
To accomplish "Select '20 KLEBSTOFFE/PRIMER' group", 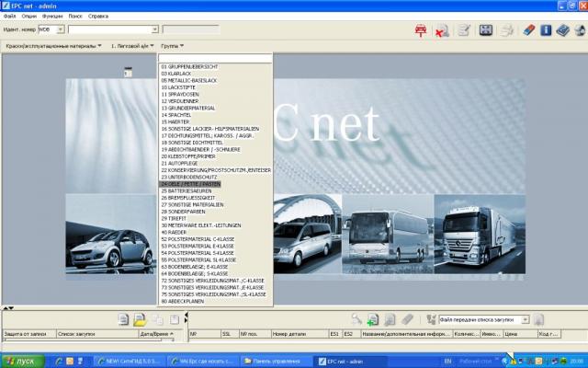I will pyautogui.click(x=188, y=156).
